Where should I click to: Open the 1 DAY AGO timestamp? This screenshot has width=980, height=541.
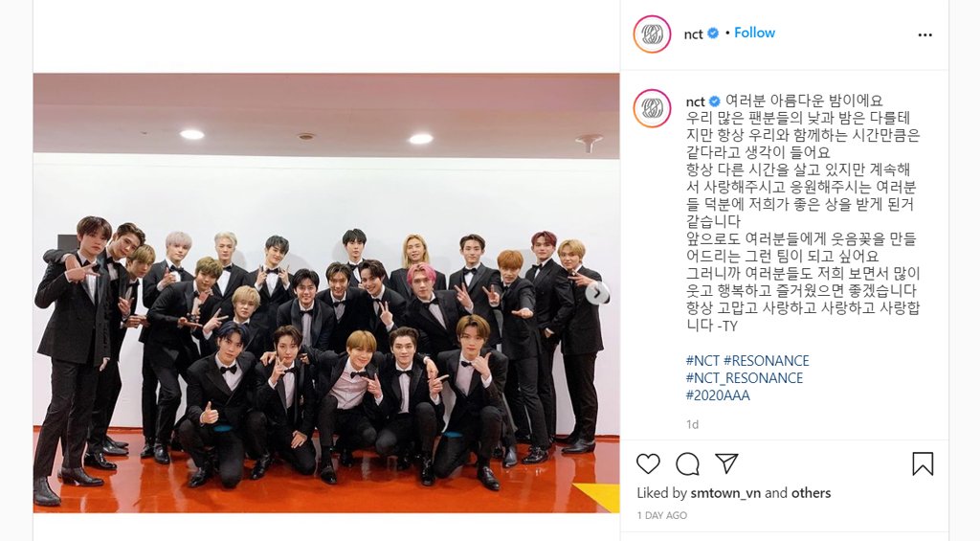662,515
